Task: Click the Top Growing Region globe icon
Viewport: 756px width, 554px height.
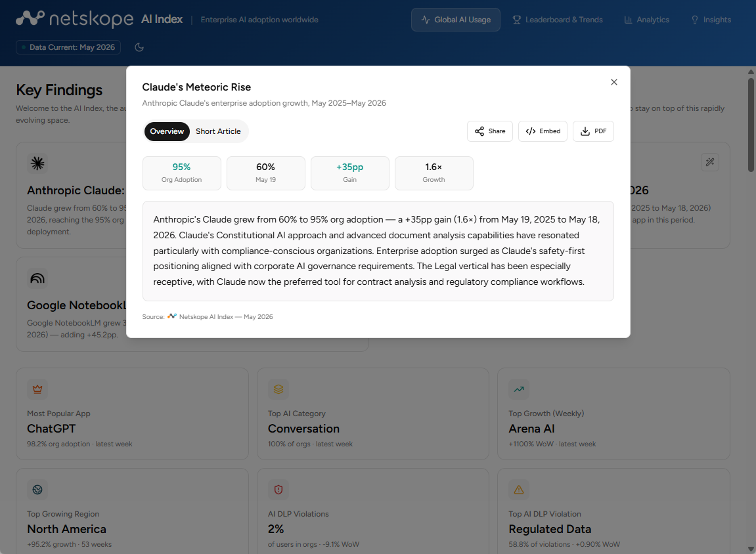Action: coord(37,490)
